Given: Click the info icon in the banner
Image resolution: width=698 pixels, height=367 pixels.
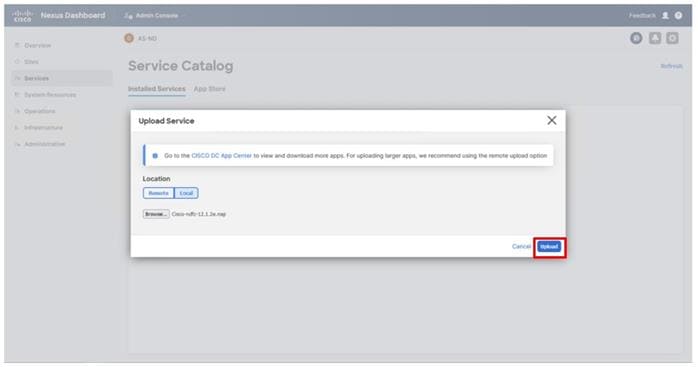Looking at the screenshot, I should tap(155, 156).
